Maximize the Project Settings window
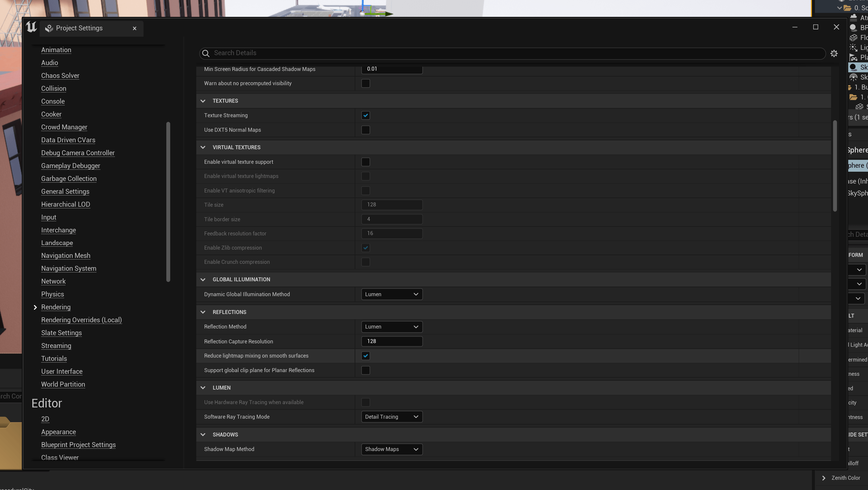Viewport: 868px width, 490px height. click(x=816, y=27)
